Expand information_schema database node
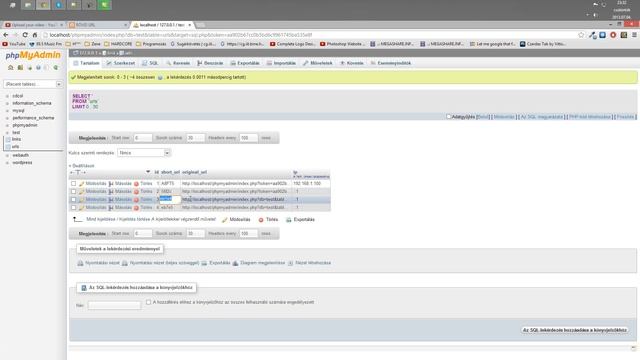 [x=7, y=103]
